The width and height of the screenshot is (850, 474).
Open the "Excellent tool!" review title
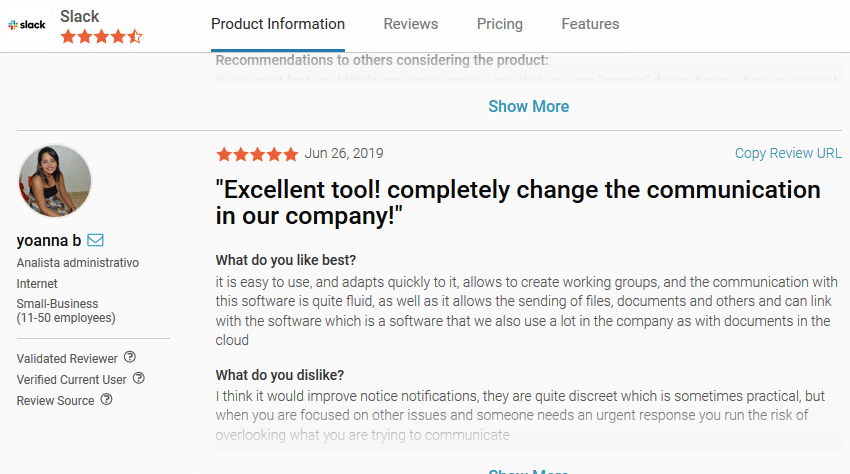click(518, 201)
